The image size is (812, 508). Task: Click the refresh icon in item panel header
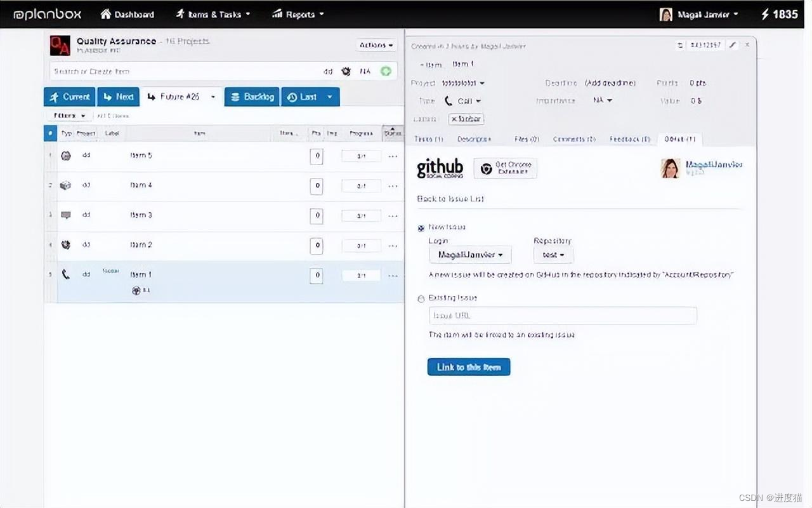tap(681, 45)
